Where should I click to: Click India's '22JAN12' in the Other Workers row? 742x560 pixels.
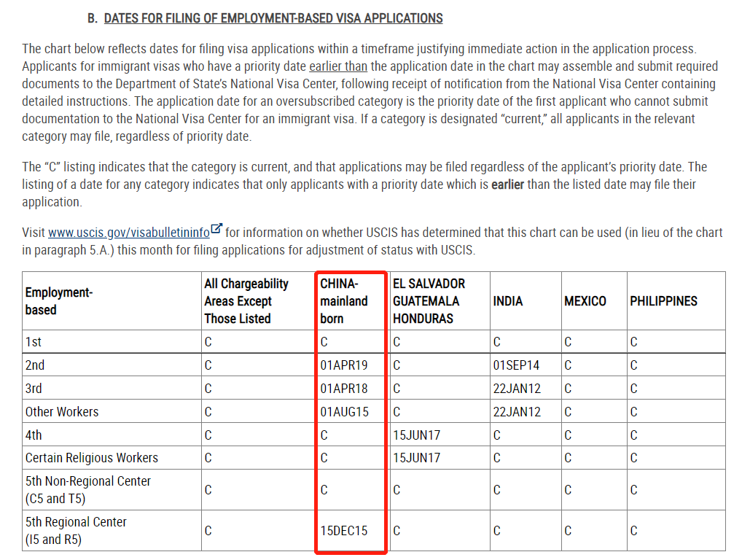coord(517,412)
